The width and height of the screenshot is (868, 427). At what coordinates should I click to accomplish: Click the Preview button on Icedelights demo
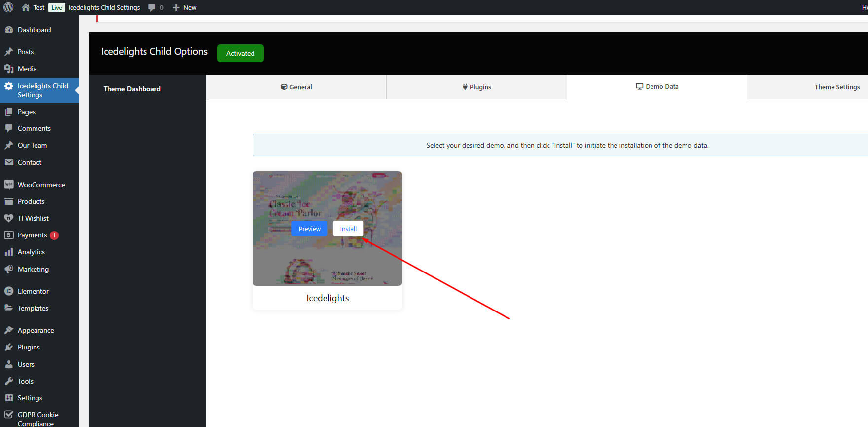coord(310,229)
